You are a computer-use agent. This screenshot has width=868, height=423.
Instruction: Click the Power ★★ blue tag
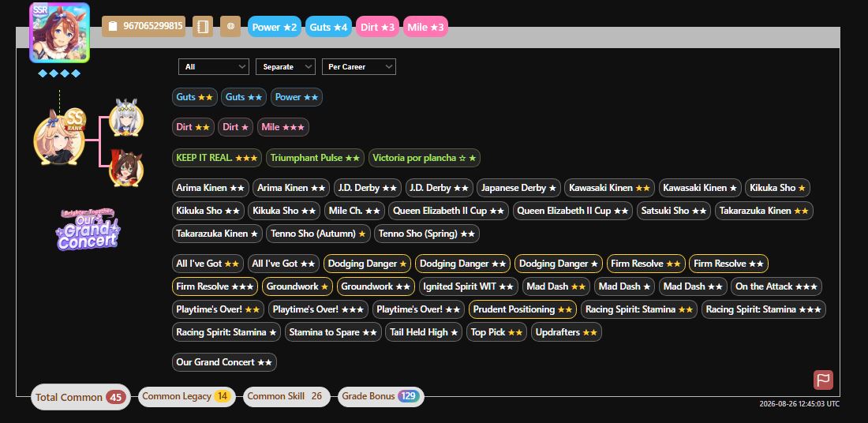pos(297,97)
